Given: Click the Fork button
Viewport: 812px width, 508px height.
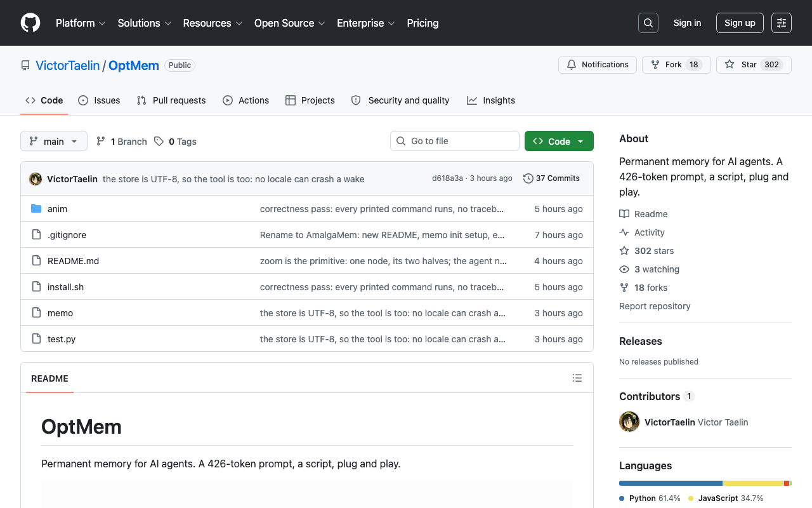Looking at the screenshot, I should click(x=676, y=65).
